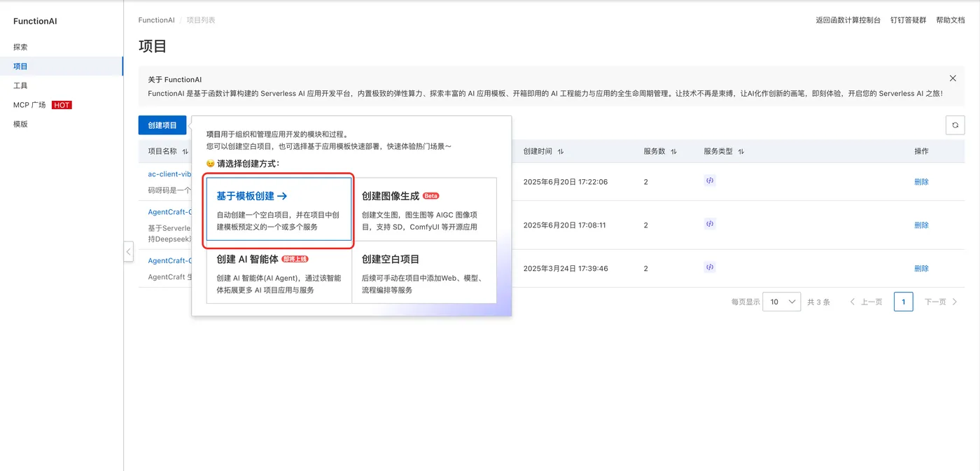Click service type icon in second row
The height and width of the screenshot is (471, 980).
pos(710,224)
